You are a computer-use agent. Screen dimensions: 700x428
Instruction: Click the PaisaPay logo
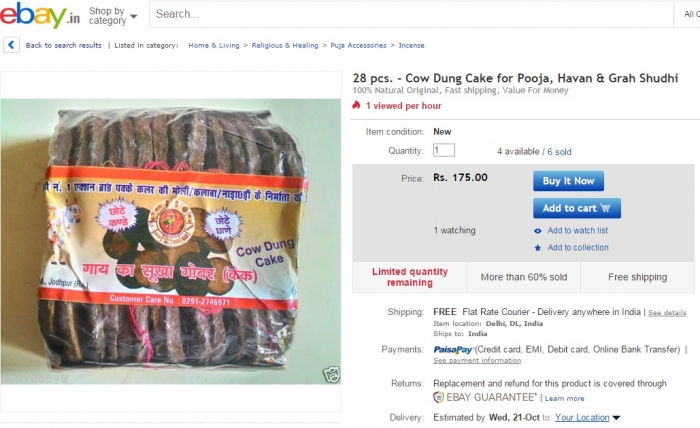tap(453, 349)
